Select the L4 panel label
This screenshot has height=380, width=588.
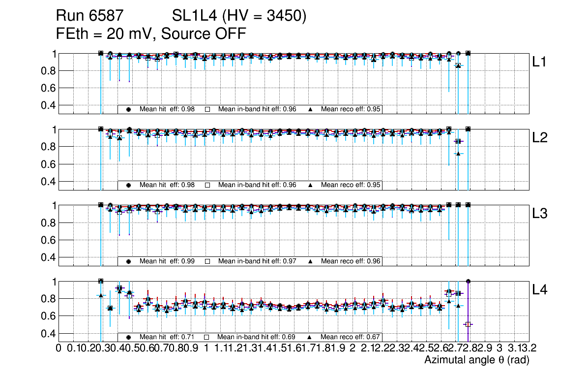(540, 290)
